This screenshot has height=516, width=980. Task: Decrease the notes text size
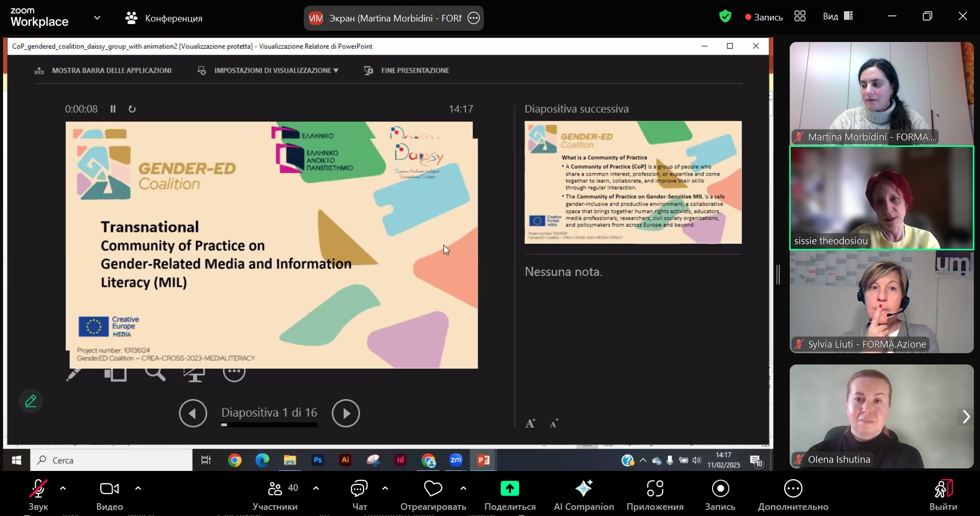(554, 423)
